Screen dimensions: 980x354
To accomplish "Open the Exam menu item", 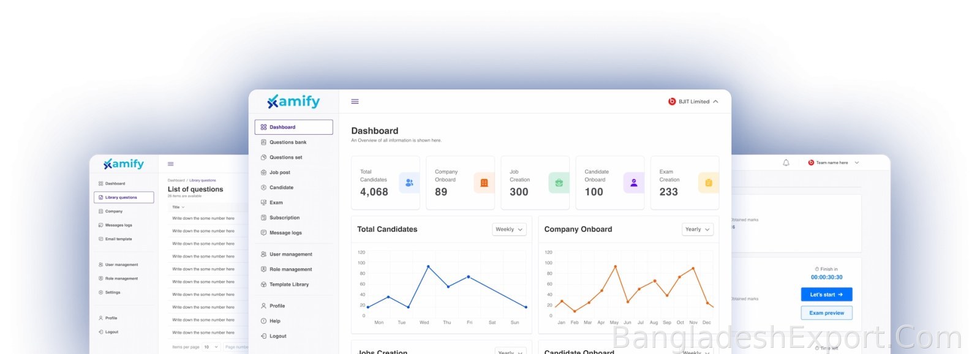I will pos(276,203).
